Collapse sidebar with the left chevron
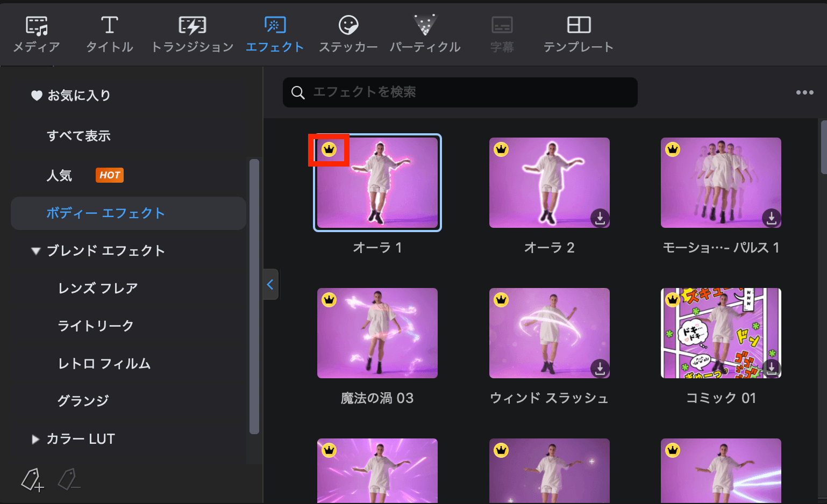827x504 pixels. 270,284
